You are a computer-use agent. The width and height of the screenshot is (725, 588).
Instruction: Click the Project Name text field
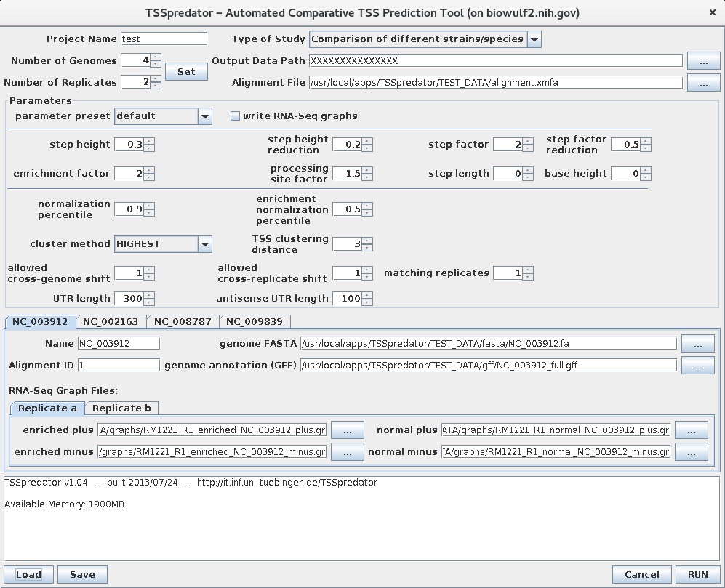(164, 39)
